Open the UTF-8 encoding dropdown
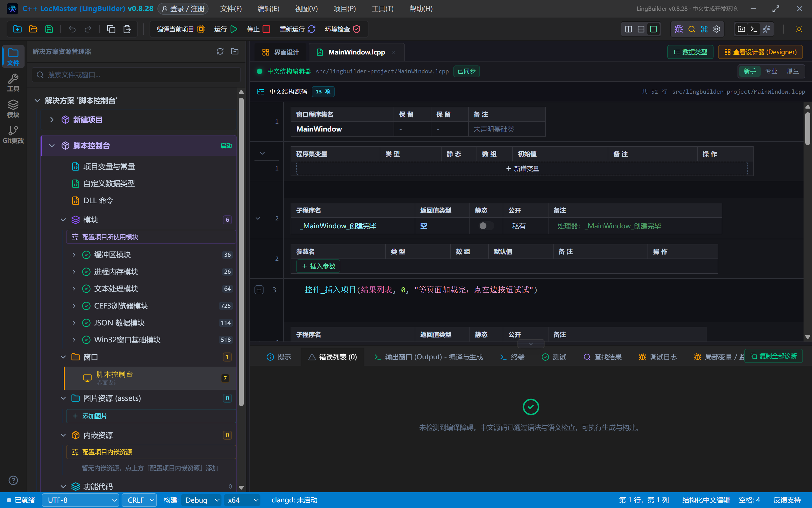Image resolution: width=812 pixels, height=508 pixels. tap(81, 500)
